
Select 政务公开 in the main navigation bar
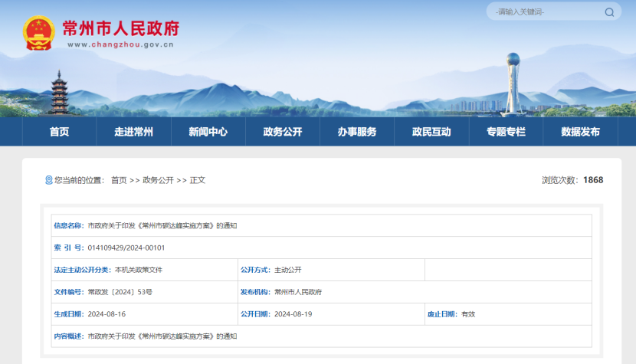(282, 132)
